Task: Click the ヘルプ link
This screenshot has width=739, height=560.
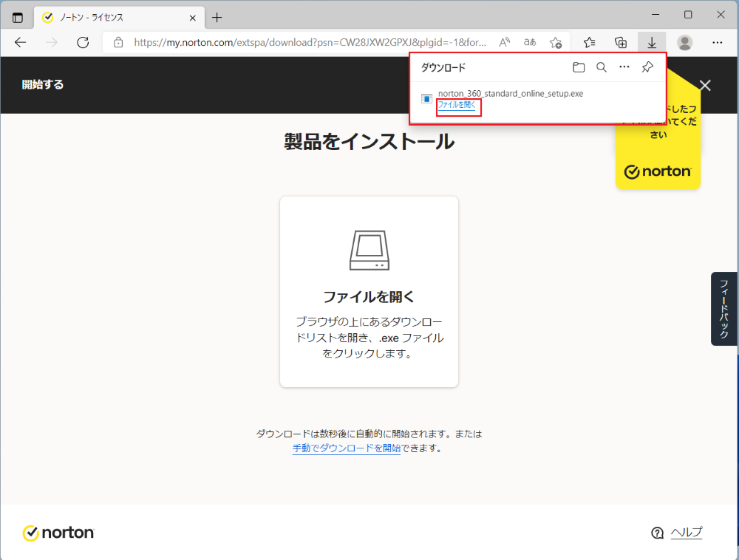Action: [687, 533]
